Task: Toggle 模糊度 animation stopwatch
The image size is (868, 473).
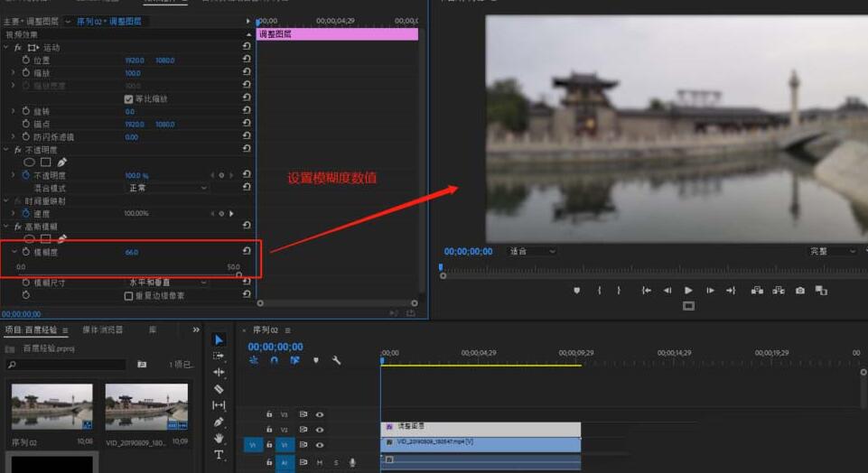Action: coord(26,252)
